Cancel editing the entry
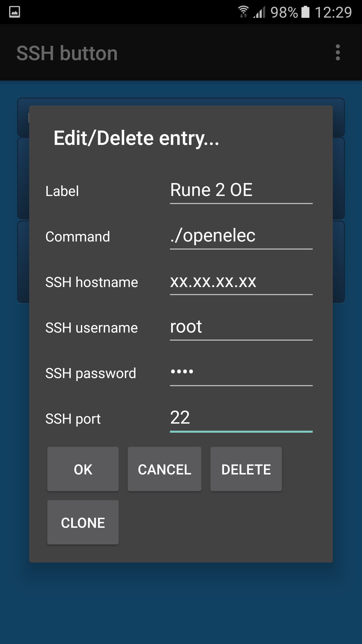362x644 pixels. 164,469
